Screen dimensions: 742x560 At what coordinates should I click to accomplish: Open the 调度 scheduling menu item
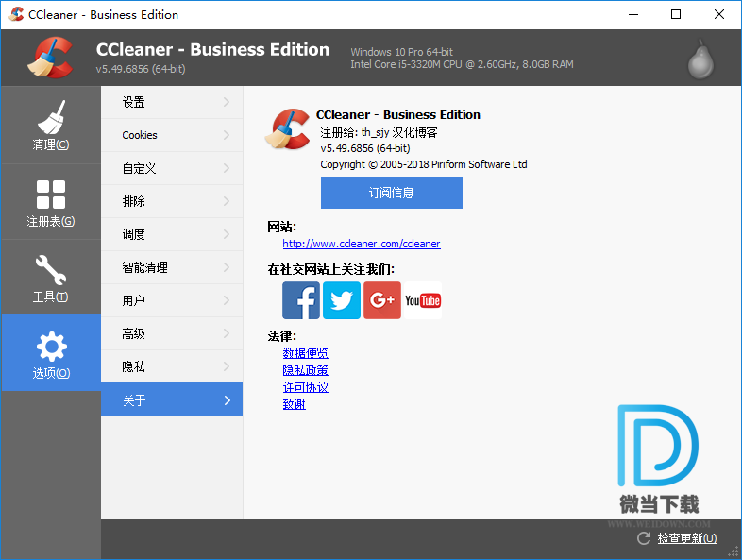click(172, 234)
